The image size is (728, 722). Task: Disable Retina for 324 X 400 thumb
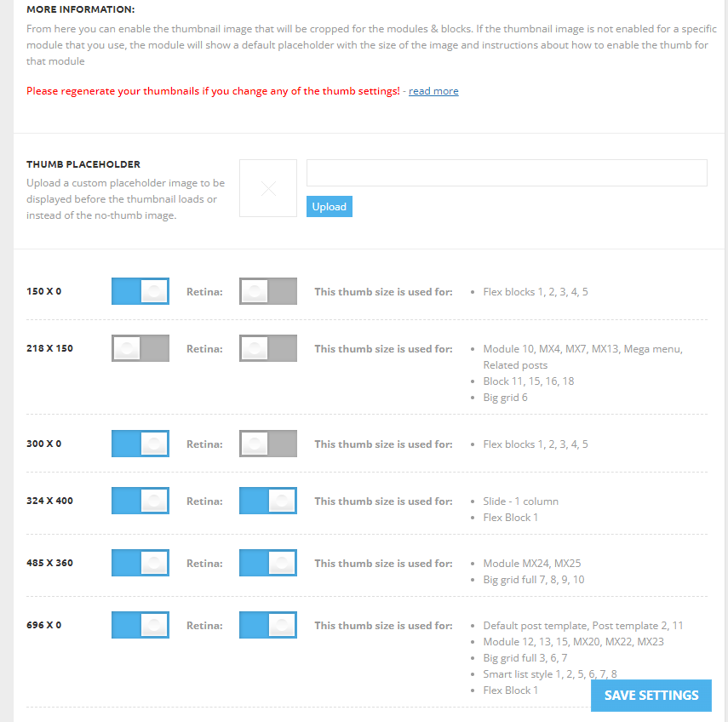(268, 501)
